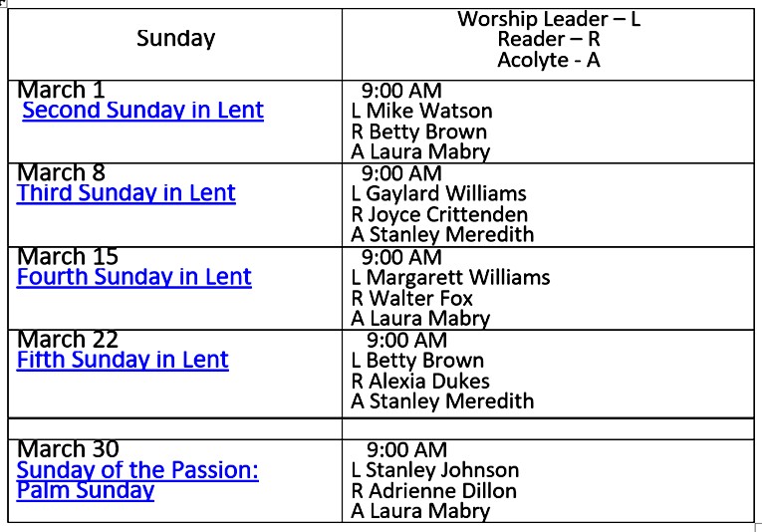Follow the Third Sunday in Lent link
This screenshot has height=532, width=762.
(x=127, y=193)
